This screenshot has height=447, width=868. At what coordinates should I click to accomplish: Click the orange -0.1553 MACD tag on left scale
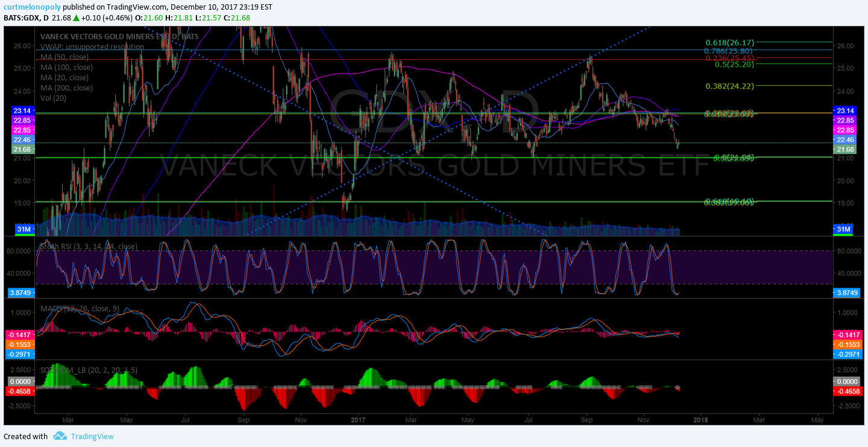point(20,344)
